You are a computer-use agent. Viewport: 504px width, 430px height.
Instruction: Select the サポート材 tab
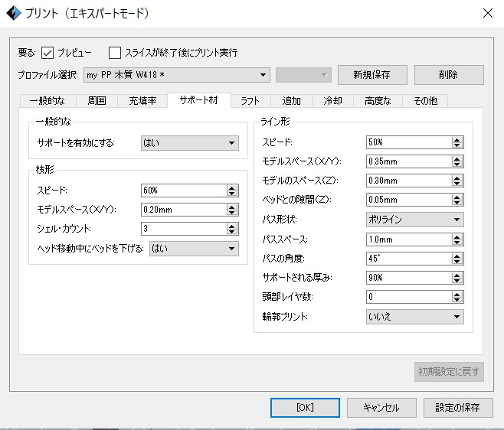pos(199,100)
